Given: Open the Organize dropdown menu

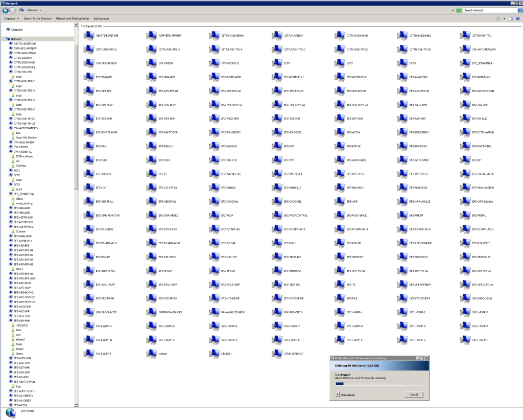Looking at the screenshot, I should coord(10,18).
